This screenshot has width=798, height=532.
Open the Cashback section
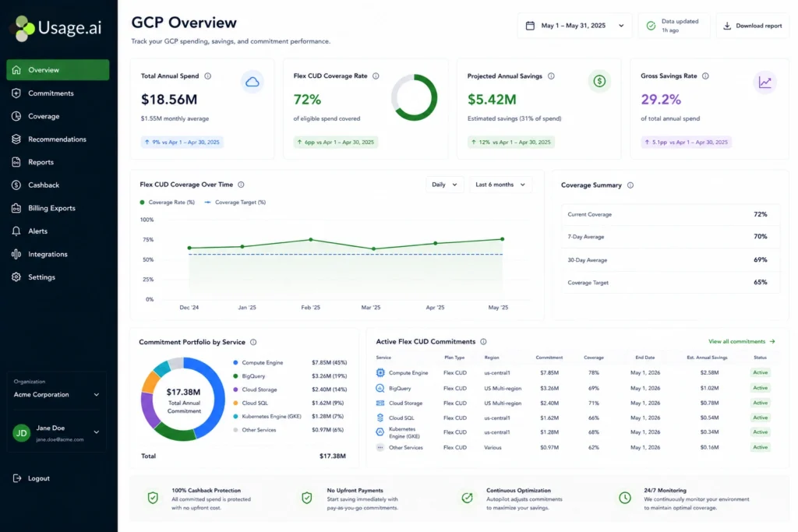(x=44, y=185)
